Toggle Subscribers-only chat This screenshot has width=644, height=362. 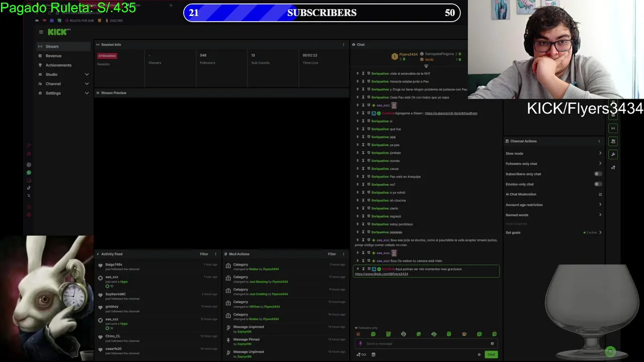(598, 174)
